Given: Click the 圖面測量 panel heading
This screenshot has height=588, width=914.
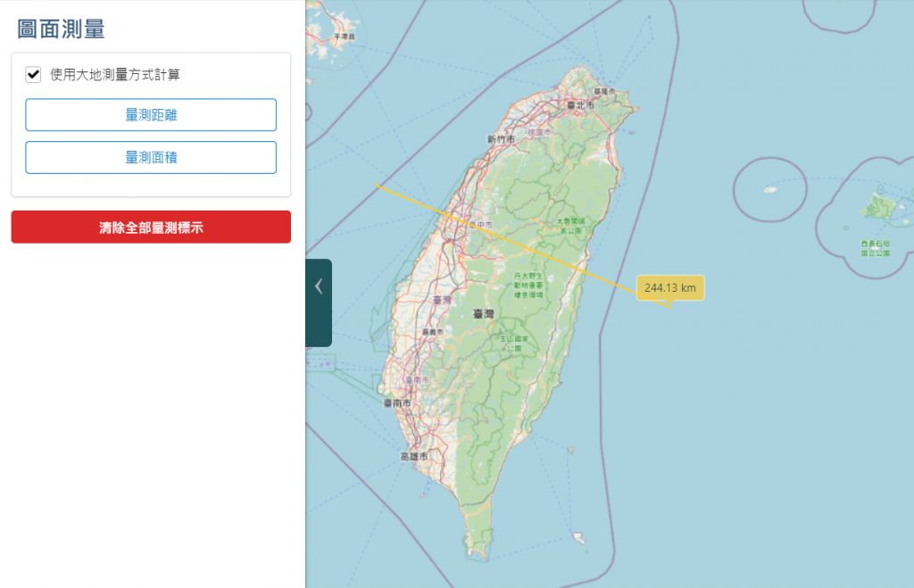Looking at the screenshot, I should [x=62, y=29].
